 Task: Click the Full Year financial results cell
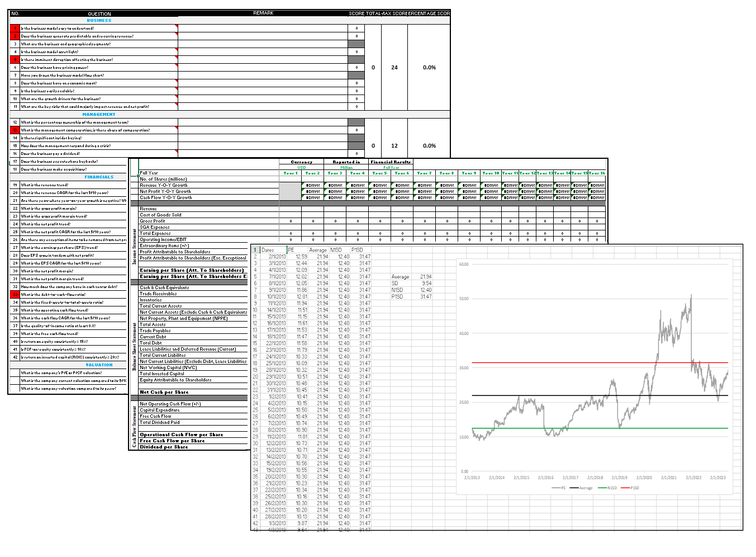pyautogui.click(x=391, y=167)
